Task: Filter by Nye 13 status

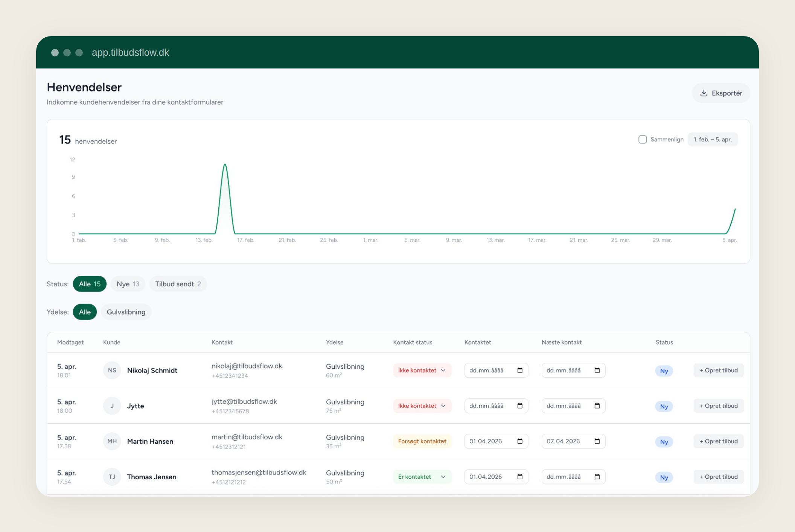Action: pos(128,284)
